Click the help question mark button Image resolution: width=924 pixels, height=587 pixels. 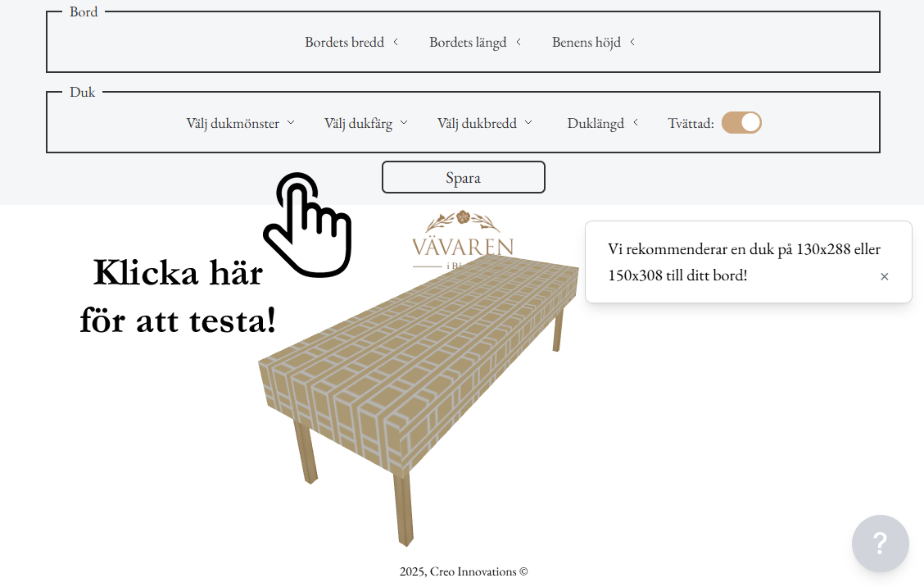tap(880, 543)
